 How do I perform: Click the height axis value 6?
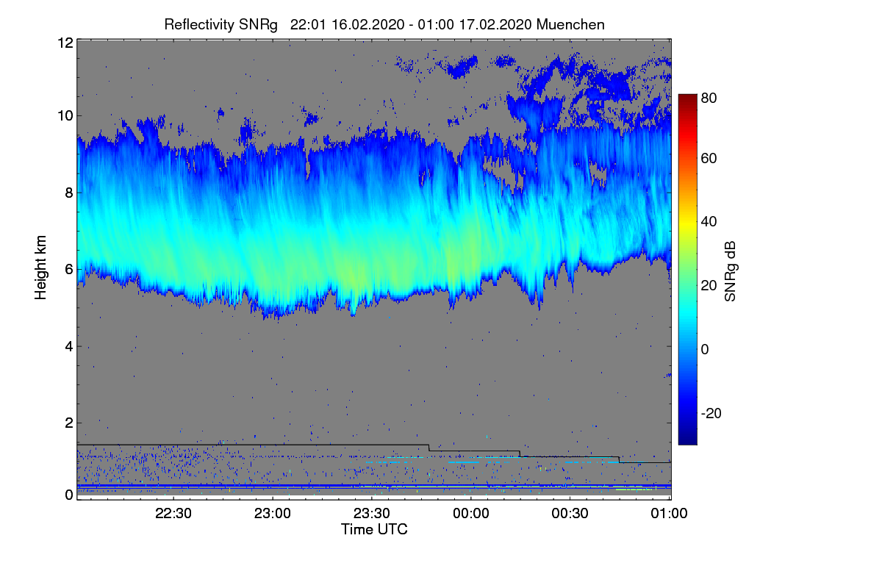pyautogui.click(x=68, y=269)
